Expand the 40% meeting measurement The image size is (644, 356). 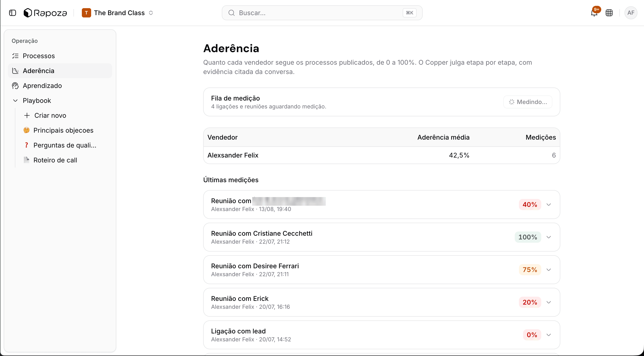pyautogui.click(x=548, y=205)
